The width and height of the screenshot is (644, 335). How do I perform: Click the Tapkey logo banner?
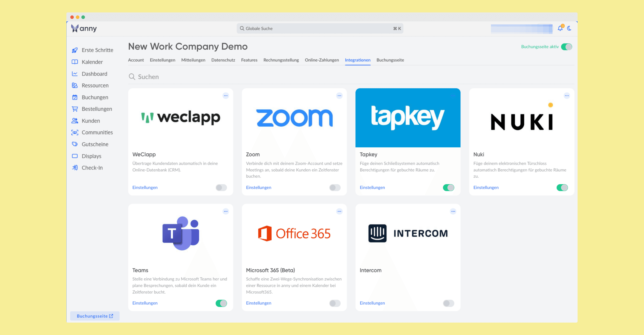pyautogui.click(x=408, y=118)
